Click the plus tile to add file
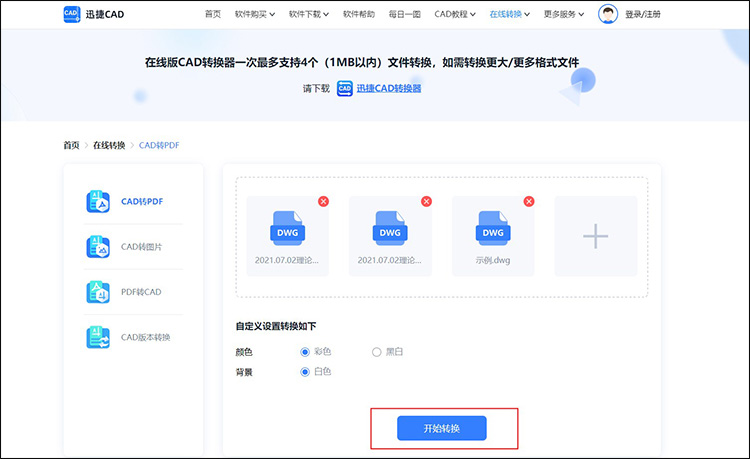 tap(596, 236)
